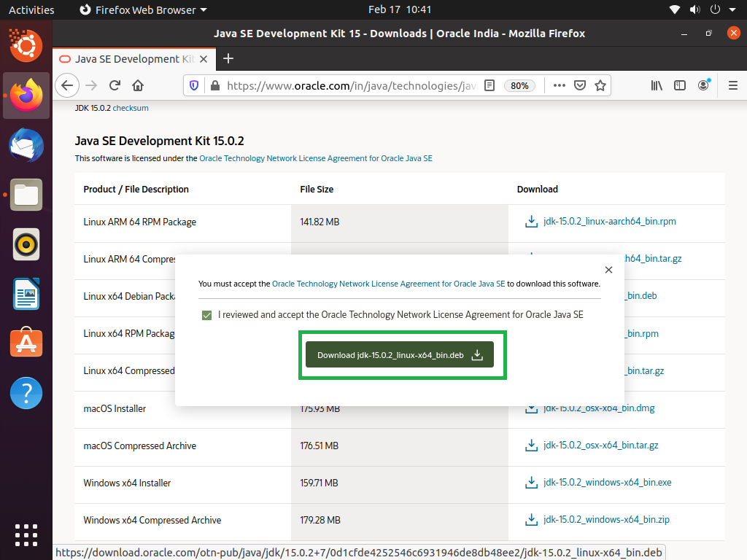747x560 pixels.
Task: Click the volume speaker icon
Action: 695,9
